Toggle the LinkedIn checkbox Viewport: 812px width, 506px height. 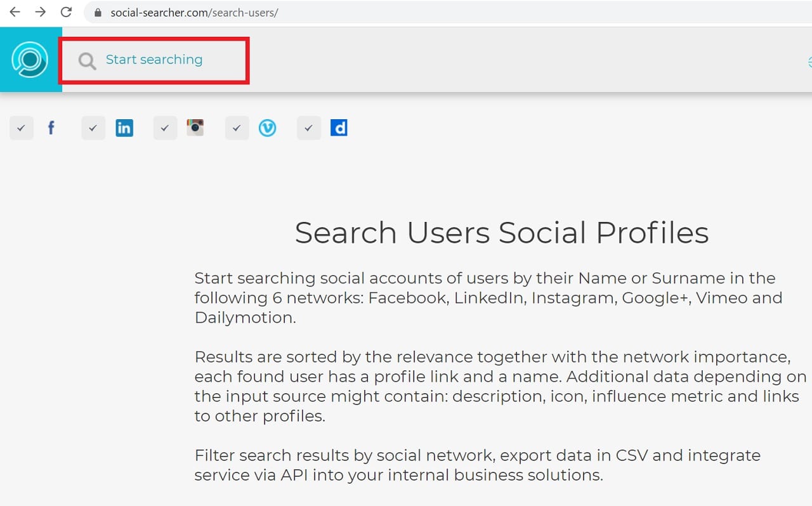click(x=93, y=128)
